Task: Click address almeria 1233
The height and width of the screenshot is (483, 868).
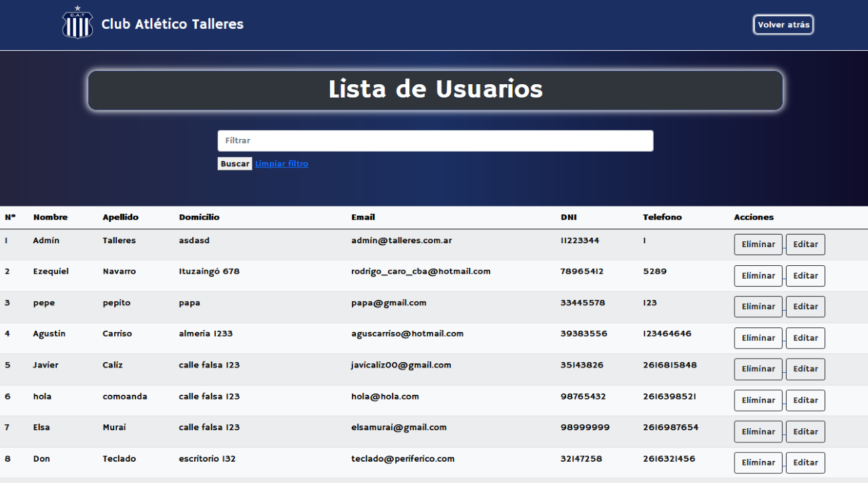Action: (x=206, y=333)
